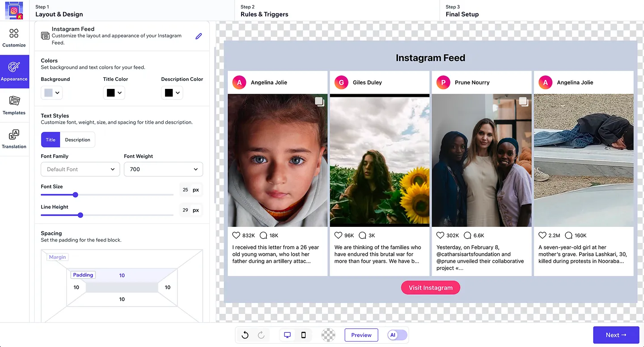Select the Padding spacing label
Image resolution: width=644 pixels, height=347 pixels.
tap(83, 275)
